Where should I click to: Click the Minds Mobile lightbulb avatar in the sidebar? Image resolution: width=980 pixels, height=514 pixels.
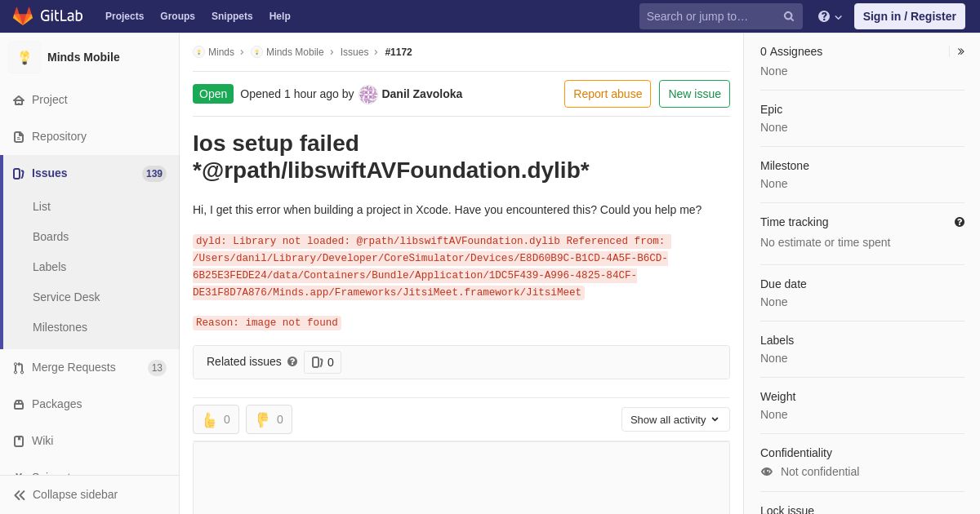(x=24, y=57)
